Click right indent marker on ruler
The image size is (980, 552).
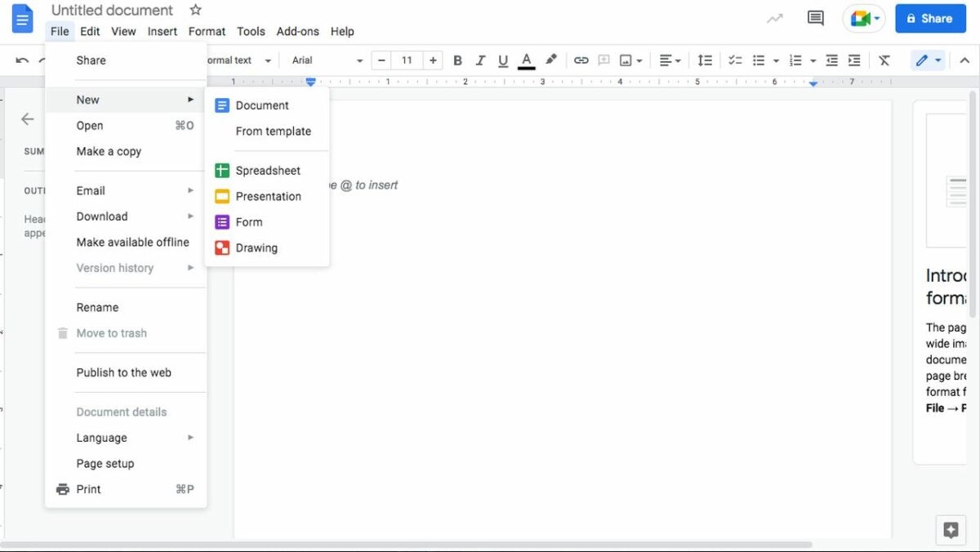[x=813, y=82]
